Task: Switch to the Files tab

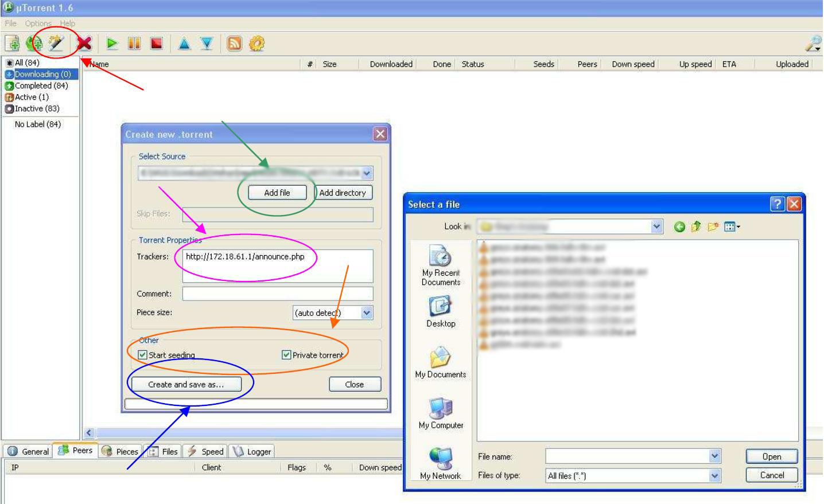Action: 163,451
